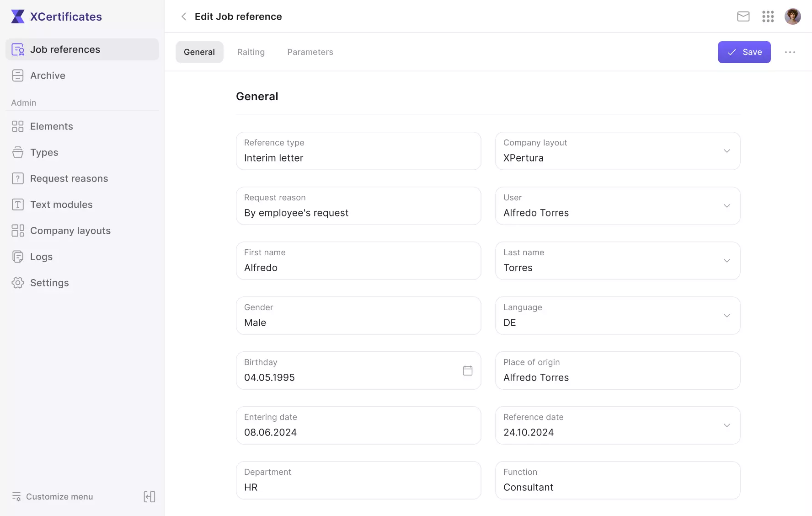Click the Types sidebar icon
The height and width of the screenshot is (516, 812).
pos(18,152)
